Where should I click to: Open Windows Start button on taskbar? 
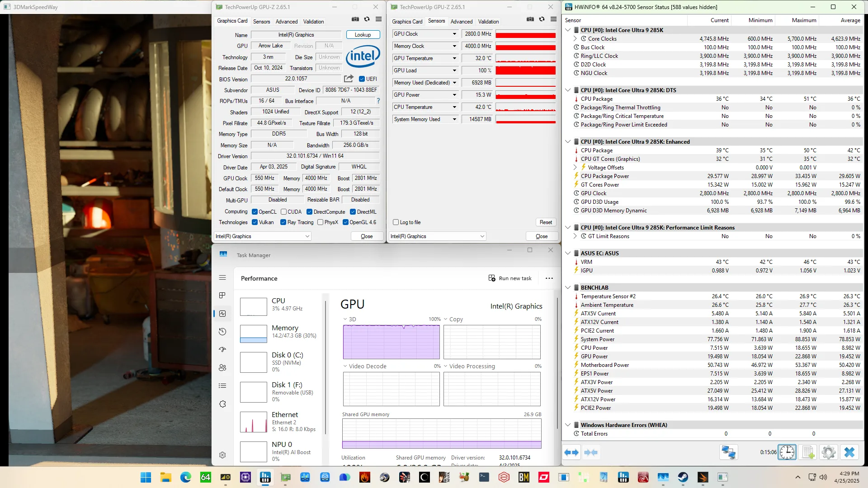coord(146,477)
